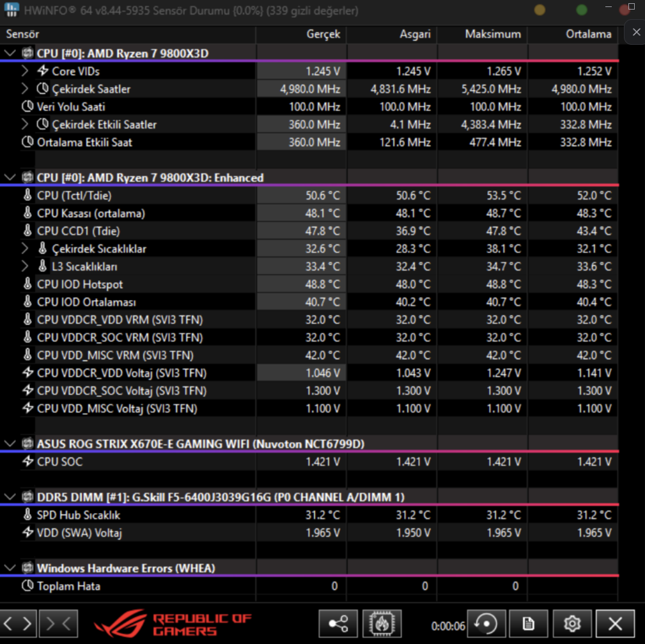Click chip icon of WHEA group
This screenshot has height=644, width=645.
click(27, 568)
